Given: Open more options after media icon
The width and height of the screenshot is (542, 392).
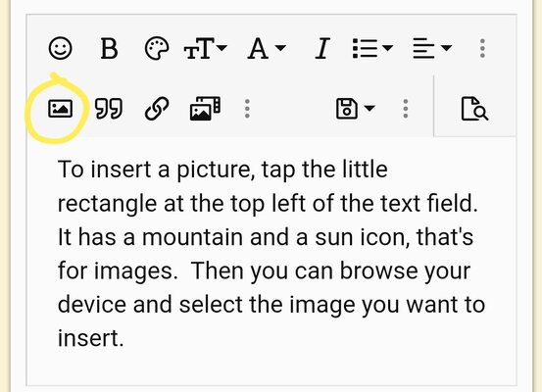Looking at the screenshot, I should [247, 109].
